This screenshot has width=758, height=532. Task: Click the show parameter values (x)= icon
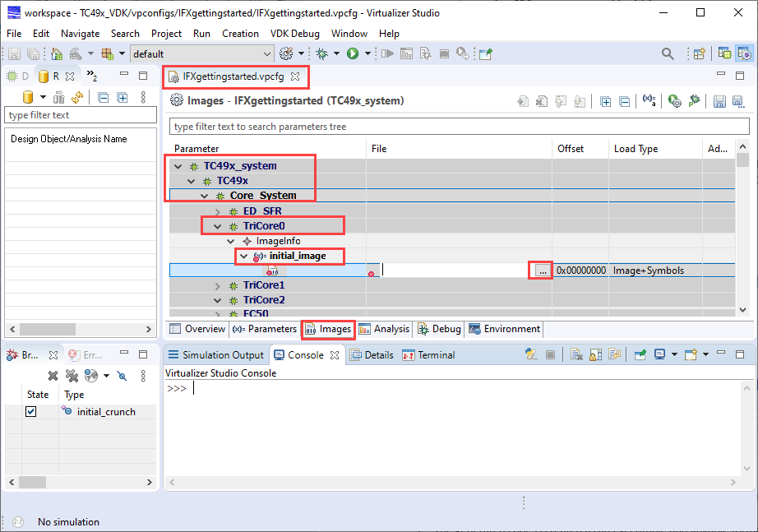[648, 100]
